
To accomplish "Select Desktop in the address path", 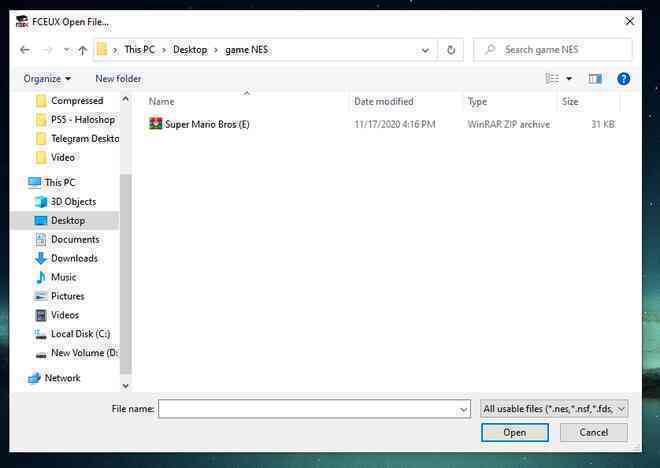I will [190, 50].
